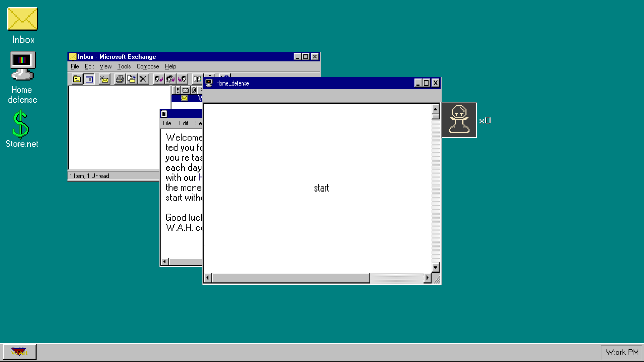Open the File menu in Microsoft Exchange
Screen dimensions: 644x362
pos(75,66)
